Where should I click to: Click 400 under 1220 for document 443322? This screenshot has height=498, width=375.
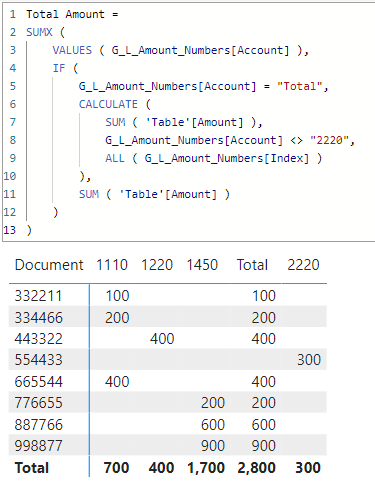coord(162,339)
